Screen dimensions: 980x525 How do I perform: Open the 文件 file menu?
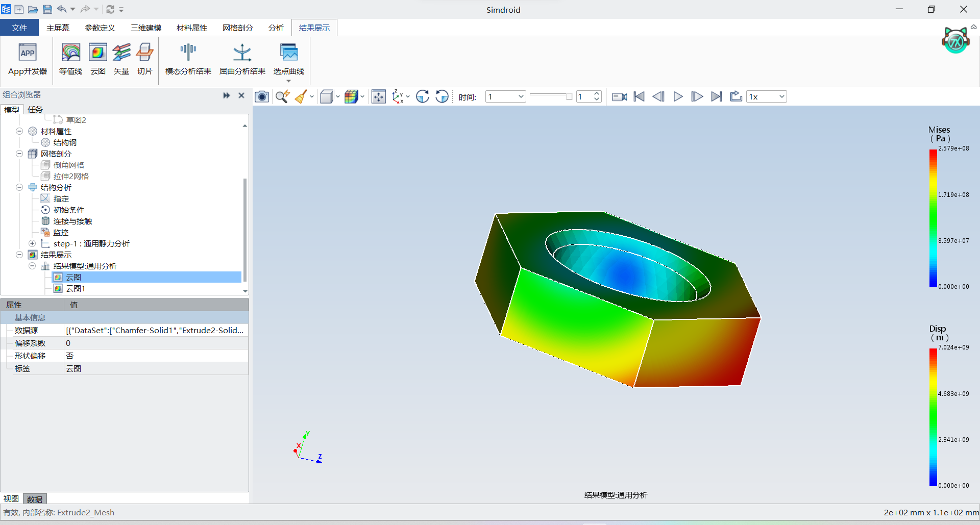19,28
